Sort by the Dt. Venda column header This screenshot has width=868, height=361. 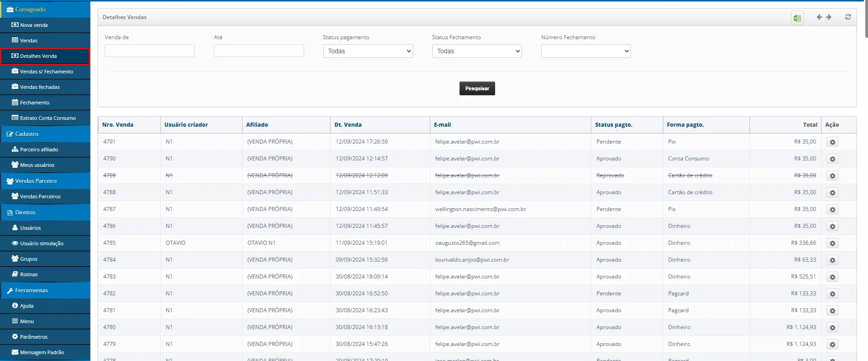(348, 125)
